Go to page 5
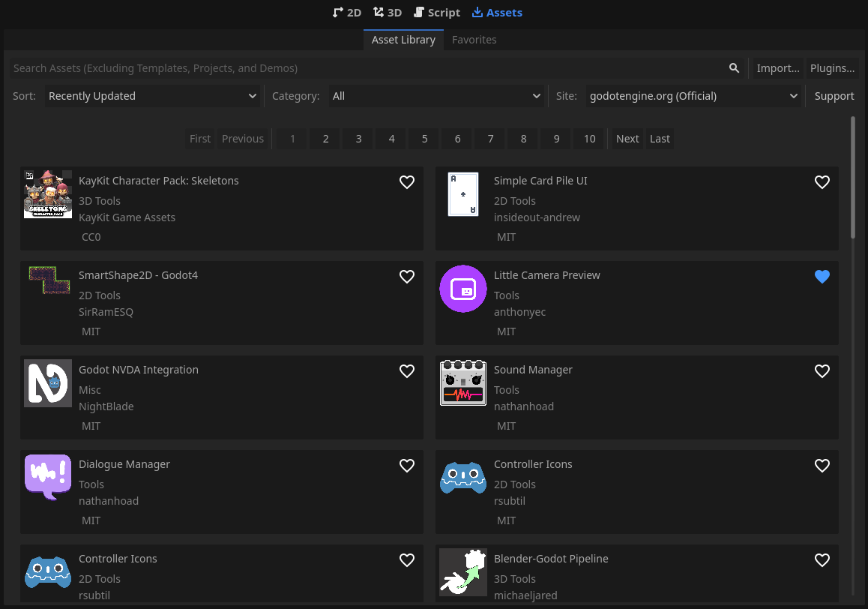Viewport: 868px width, 609px height. coord(424,139)
